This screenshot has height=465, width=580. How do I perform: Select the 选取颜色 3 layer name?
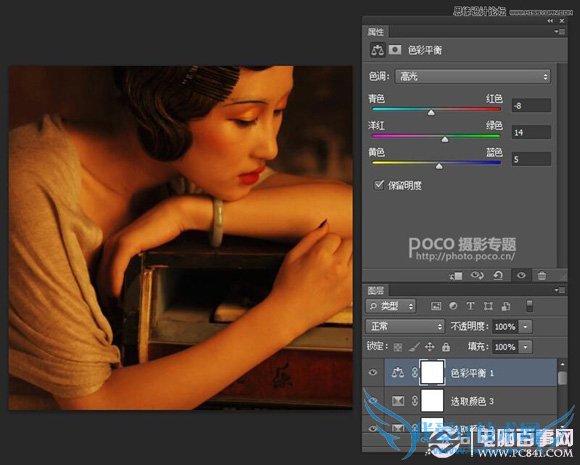[472, 401]
